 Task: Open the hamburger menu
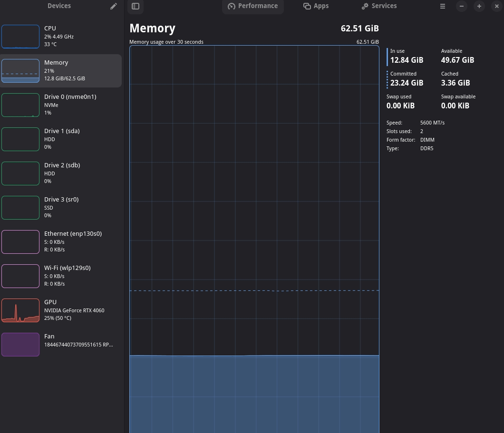pos(443,6)
